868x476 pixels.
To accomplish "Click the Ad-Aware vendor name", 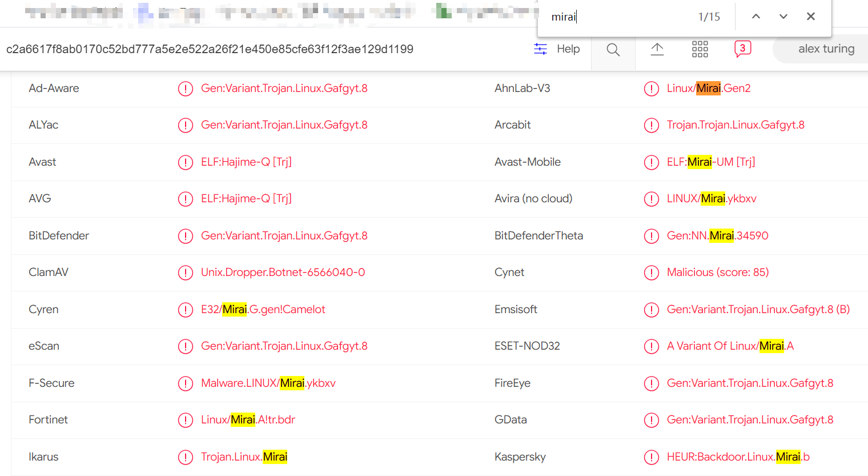I will coord(54,89).
